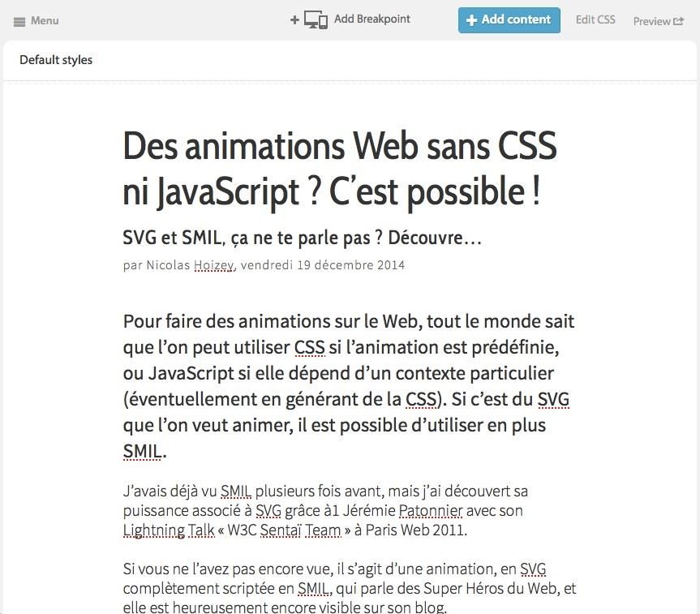Open the Edit CSS option
This screenshot has height=614, width=700.
pyautogui.click(x=595, y=20)
